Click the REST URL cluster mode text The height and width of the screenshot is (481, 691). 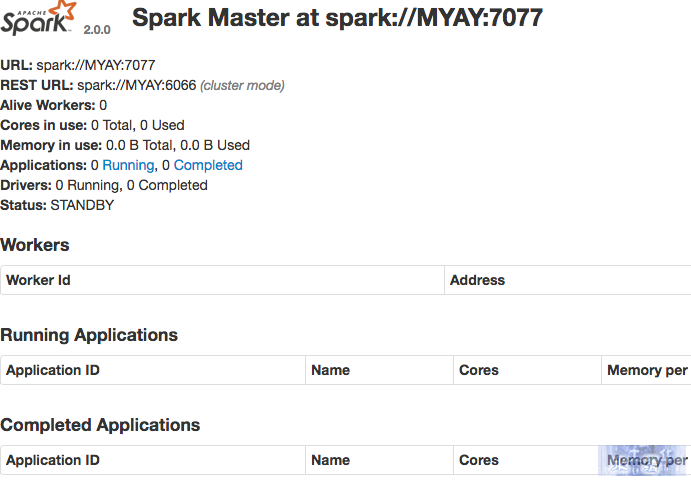242,86
